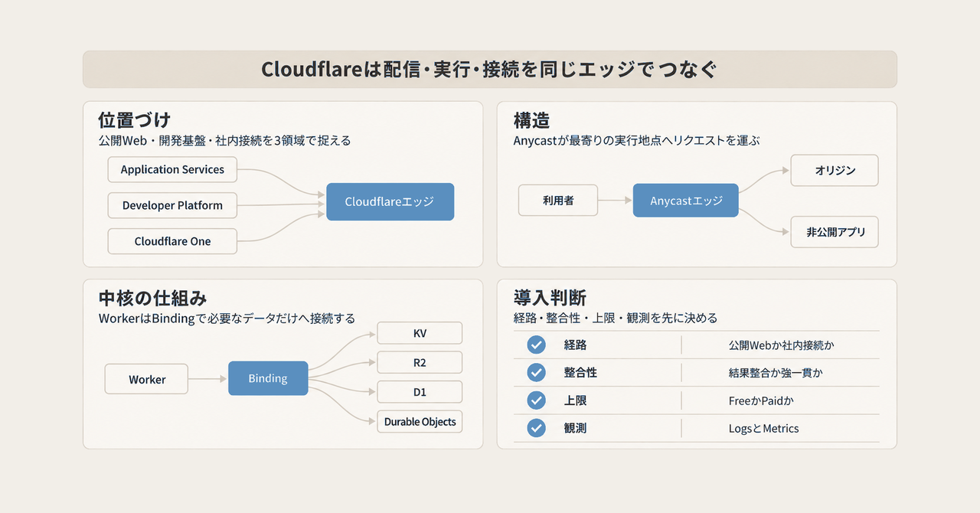The width and height of the screenshot is (980, 513).
Task: Click the blue Cloudflareエッジ node
Action: point(390,202)
